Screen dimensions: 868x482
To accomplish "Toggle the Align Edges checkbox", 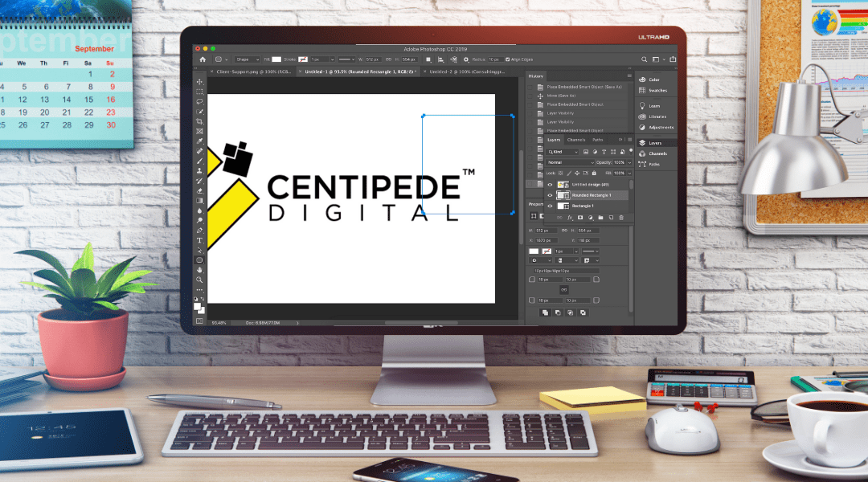I will pos(508,59).
